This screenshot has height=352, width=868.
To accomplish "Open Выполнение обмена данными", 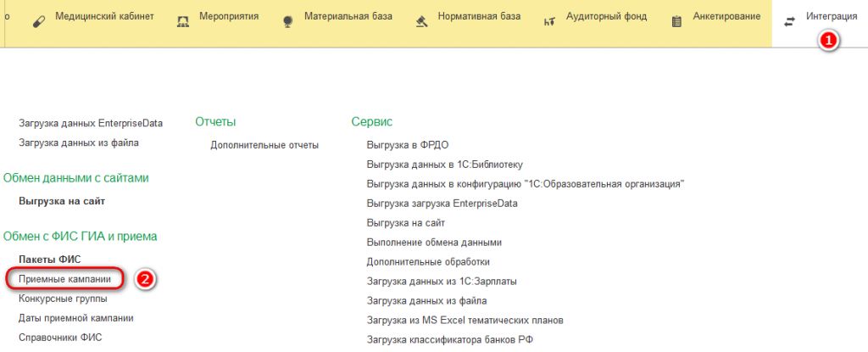I will 435,243.
